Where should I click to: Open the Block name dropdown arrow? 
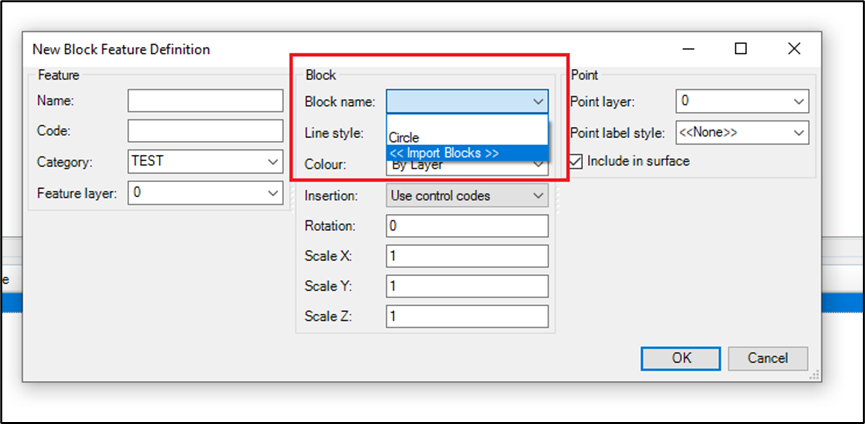[538, 101]
